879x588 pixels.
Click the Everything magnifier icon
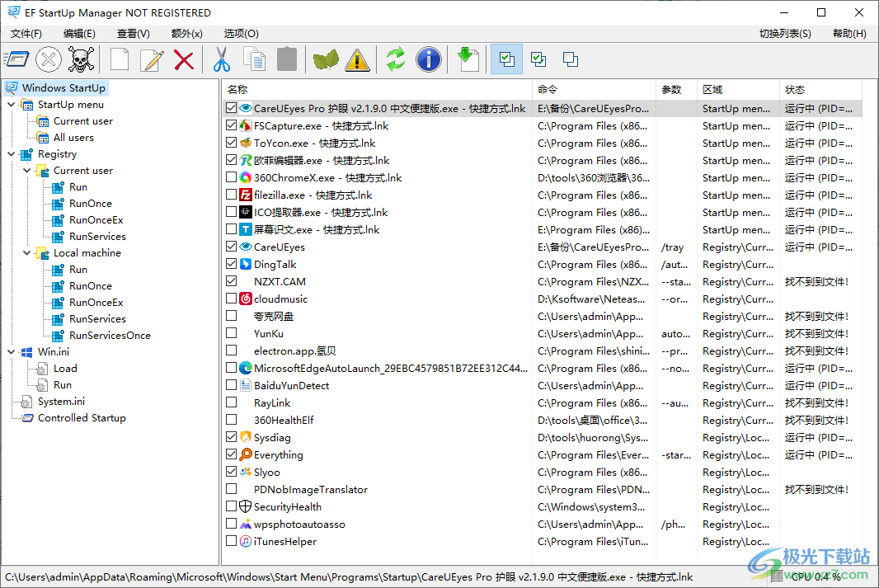click(246, 454)
